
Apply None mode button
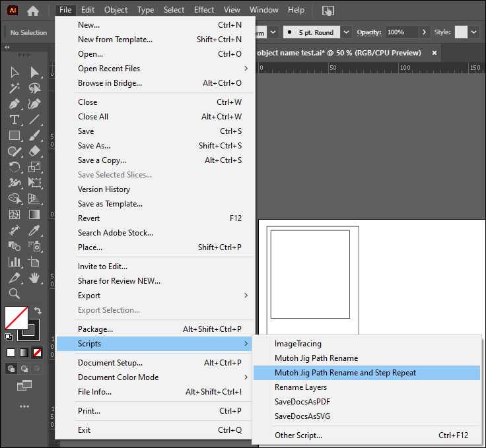tap(38, 352)
